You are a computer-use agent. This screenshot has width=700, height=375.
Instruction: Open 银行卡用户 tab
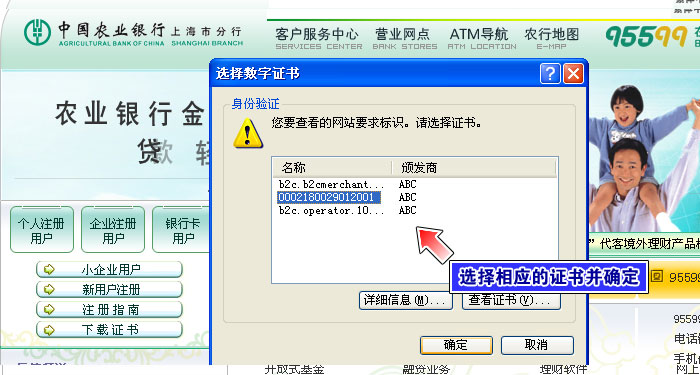180,229
